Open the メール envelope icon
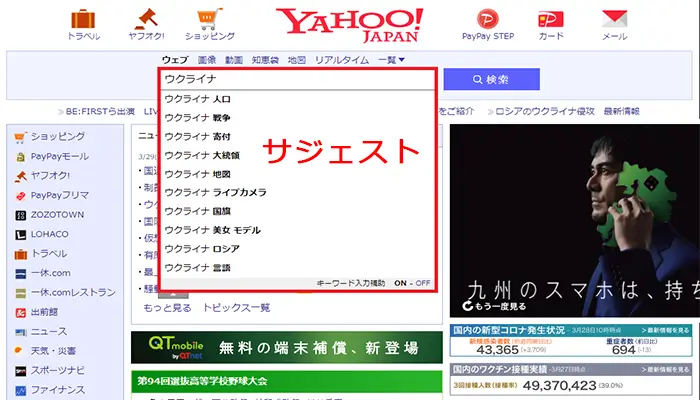700x400 pixels. tap(615, 19)
